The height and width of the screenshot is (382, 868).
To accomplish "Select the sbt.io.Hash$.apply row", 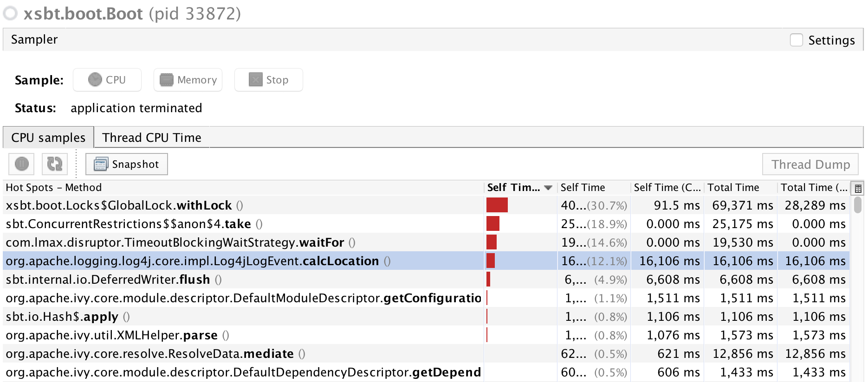I will pyautogui.click(x=427, y=317).
